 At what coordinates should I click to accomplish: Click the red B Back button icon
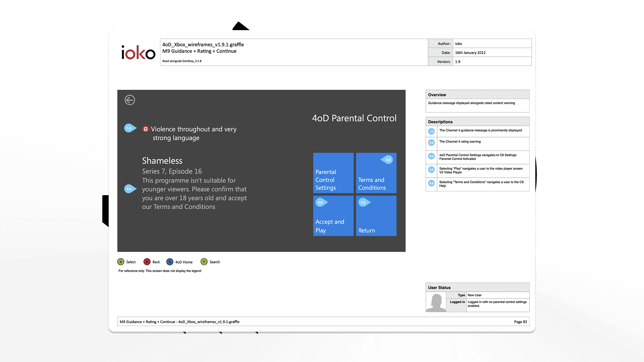pyautogui.click(x=147, y=262)
